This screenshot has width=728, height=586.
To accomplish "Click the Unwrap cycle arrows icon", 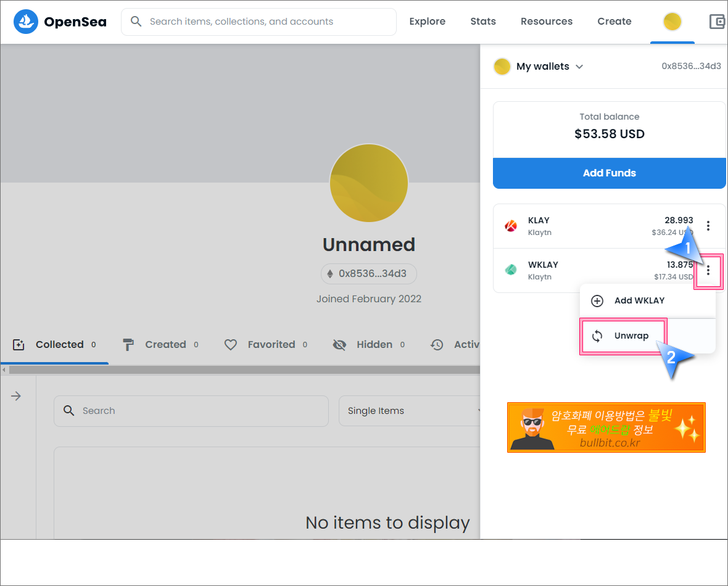I will (x=597, y=336).
